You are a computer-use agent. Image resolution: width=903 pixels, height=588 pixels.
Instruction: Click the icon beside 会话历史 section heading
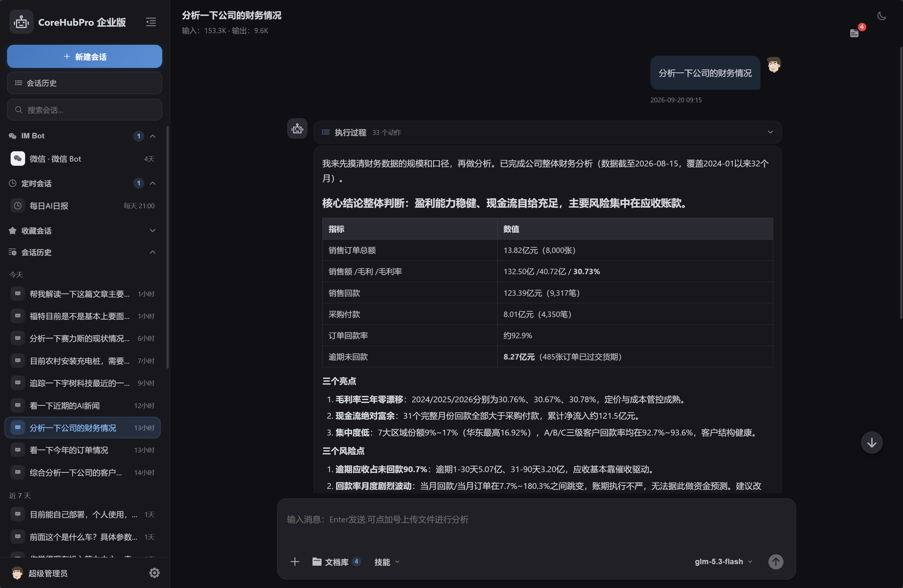pos(13,252)
